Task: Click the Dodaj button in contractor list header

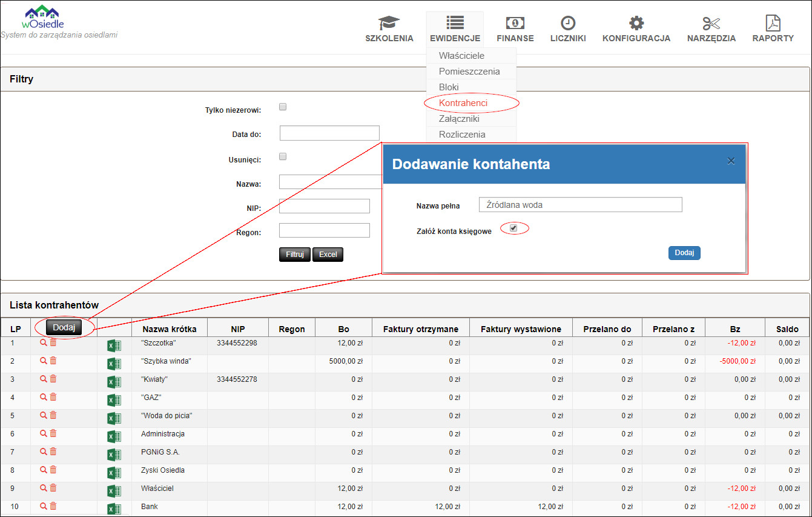Action: click(x=64, y=328)
